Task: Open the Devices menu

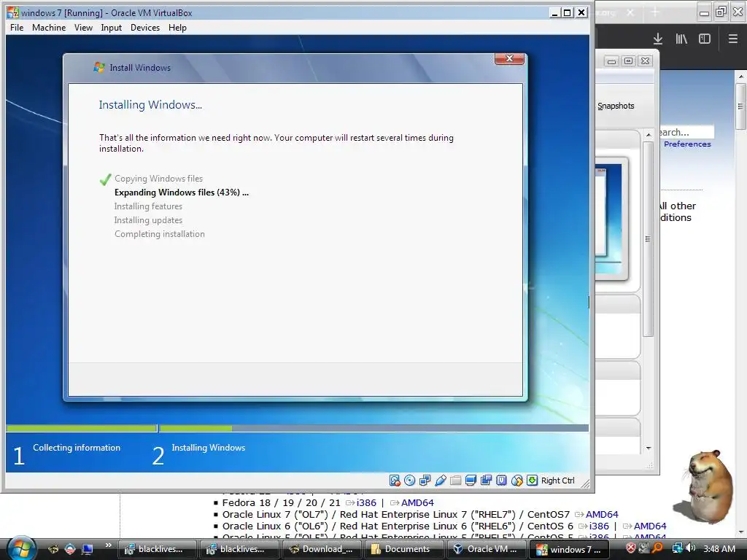Action: point(145,28)
